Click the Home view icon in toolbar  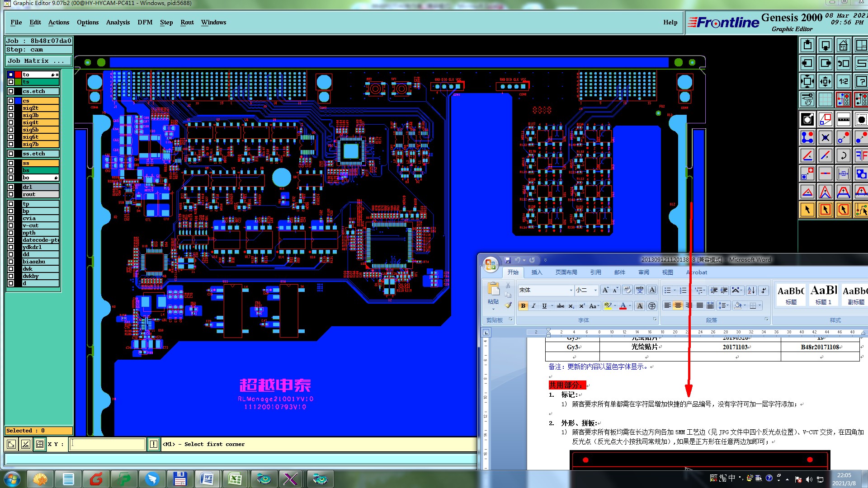point(843,46)
